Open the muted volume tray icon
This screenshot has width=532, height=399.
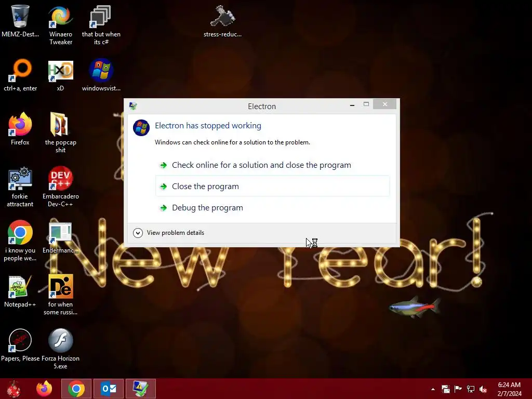point(483,389)
